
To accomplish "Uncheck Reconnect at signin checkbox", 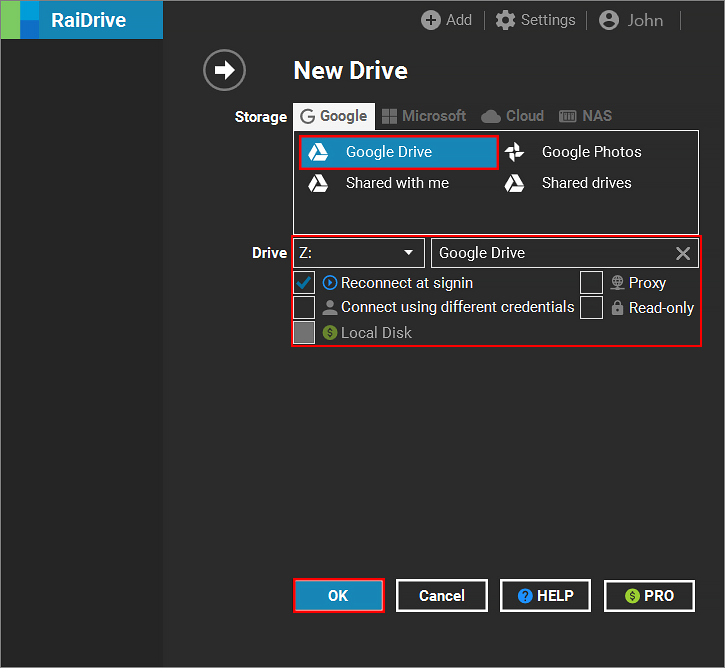I will (304, 282).
